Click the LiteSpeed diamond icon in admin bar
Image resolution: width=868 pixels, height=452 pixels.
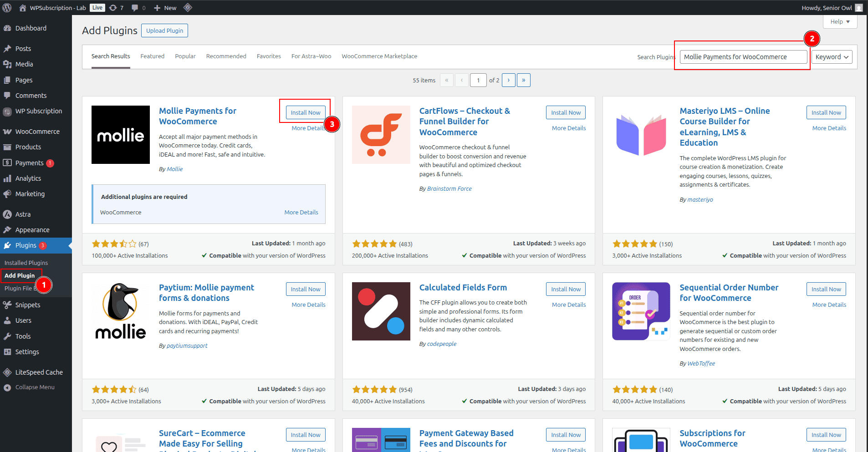(188, 8)
